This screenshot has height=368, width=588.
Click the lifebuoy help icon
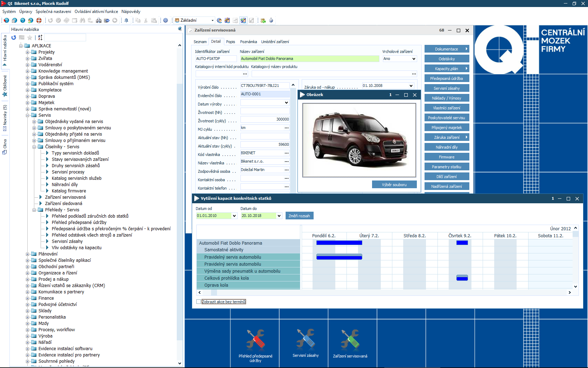[39, 20]
